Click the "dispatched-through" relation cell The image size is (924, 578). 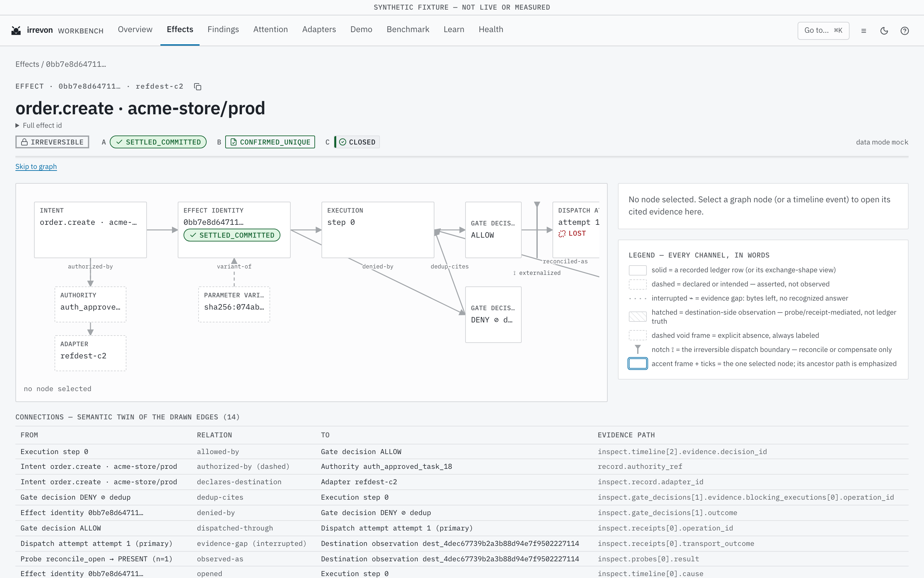(235, 528)
